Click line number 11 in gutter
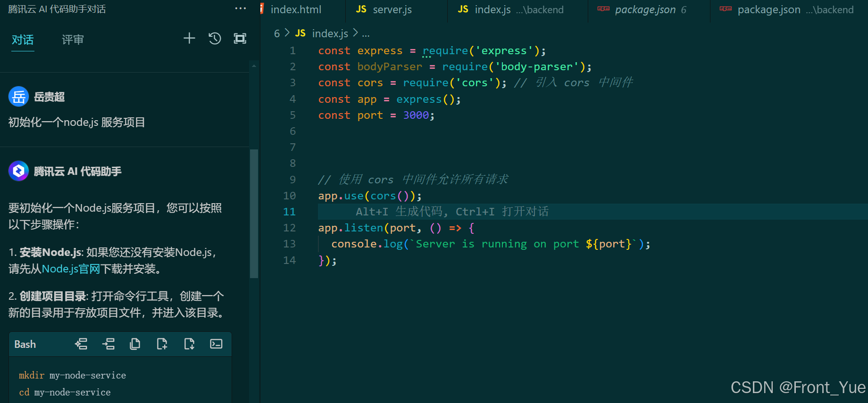Viewport: 868px width, 403px height. click(289, 212)
